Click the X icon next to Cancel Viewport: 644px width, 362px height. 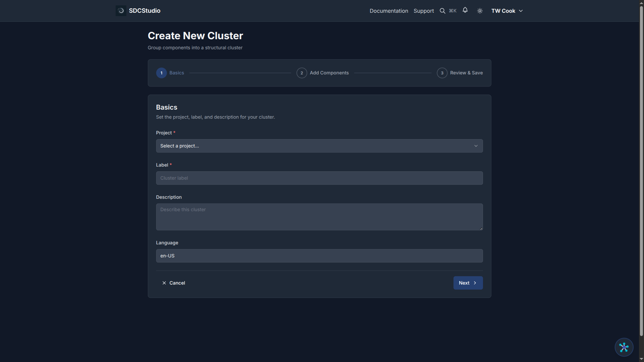[x=164, y=283]
